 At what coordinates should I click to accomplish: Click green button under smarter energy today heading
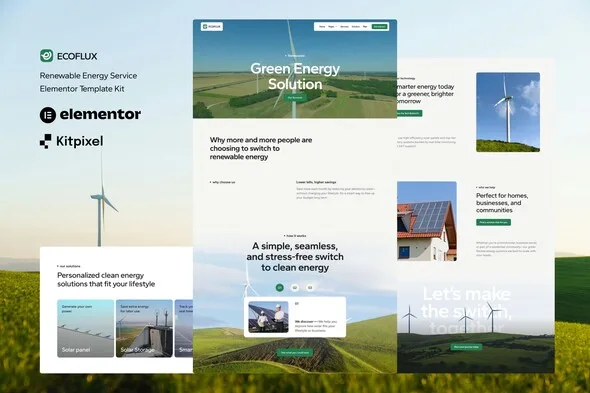409,113
